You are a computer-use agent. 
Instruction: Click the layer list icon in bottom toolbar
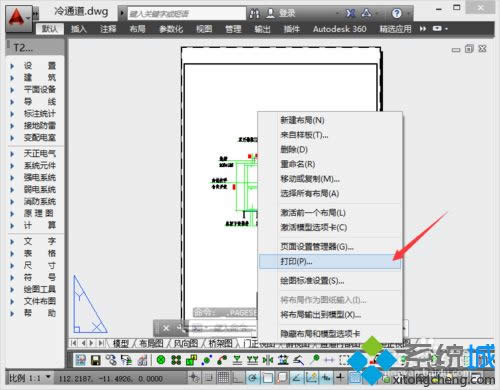coord(126,360)
